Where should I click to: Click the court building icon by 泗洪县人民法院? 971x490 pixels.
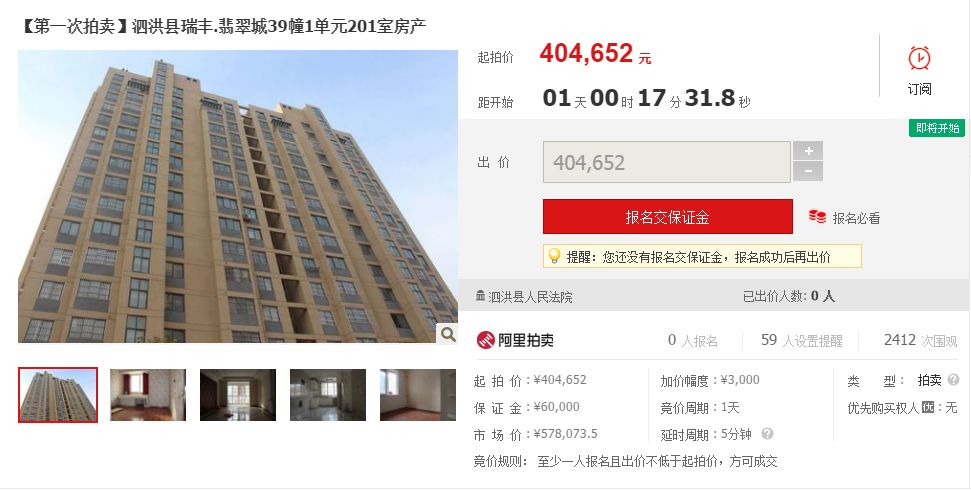point(481,296)
